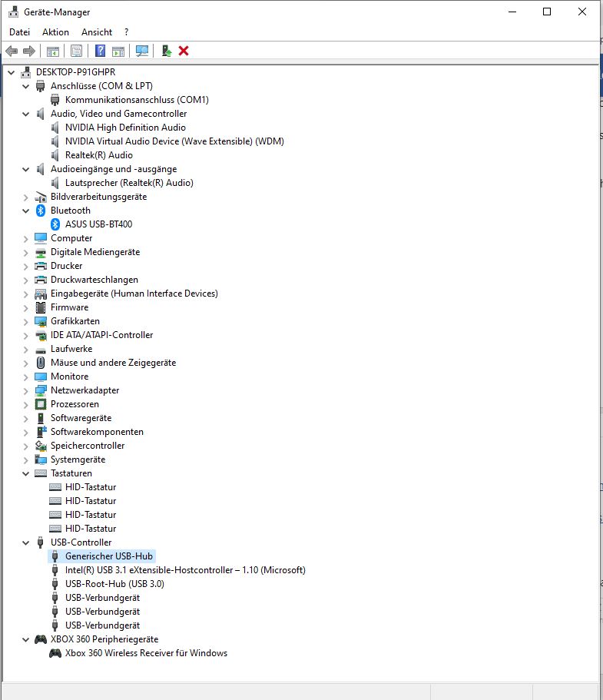Click the ASUS USB-BT400 Bluetooth icon
Viewport: 603px width, 700px height.
pos(55,224)
